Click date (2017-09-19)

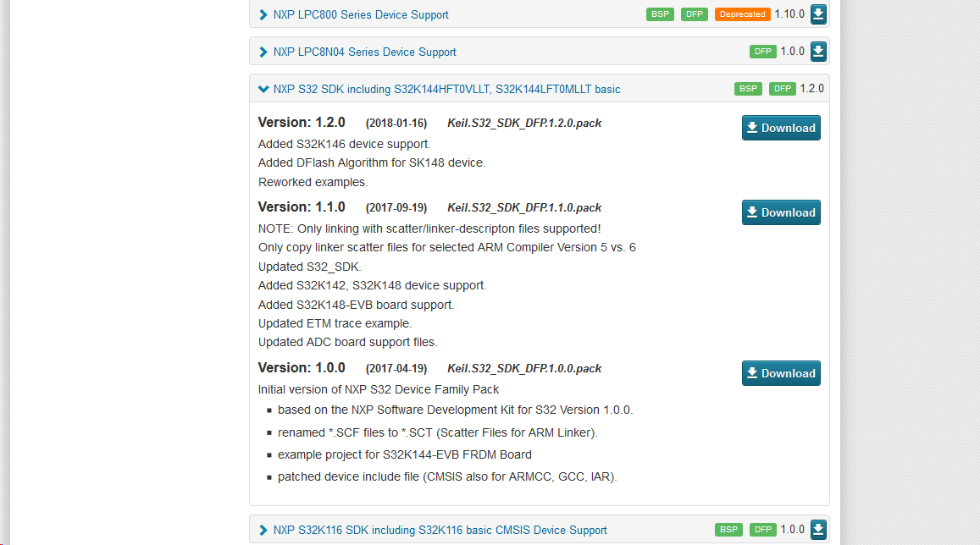coord(396,207)
